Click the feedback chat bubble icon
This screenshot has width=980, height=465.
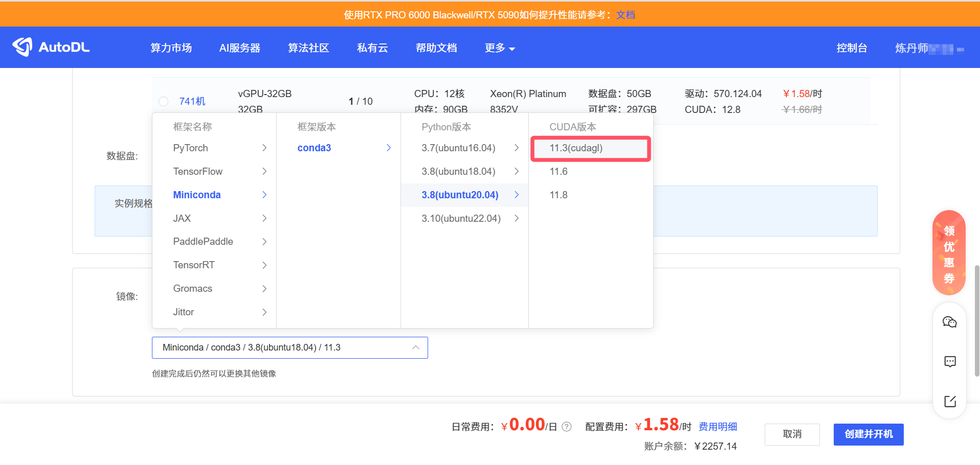click(x=949, y=362)
